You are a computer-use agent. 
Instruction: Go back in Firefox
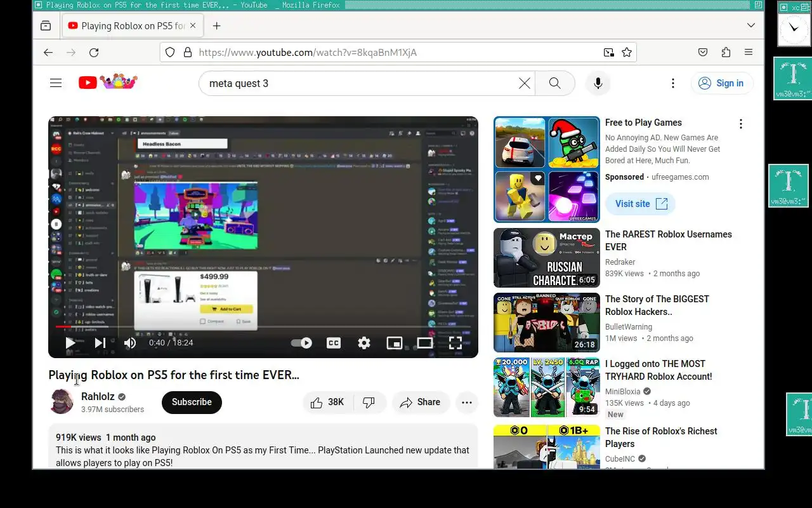[48, 53]
